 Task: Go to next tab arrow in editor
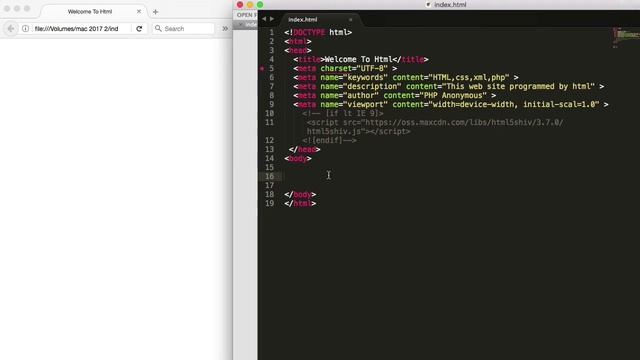[x=272, y=19]
